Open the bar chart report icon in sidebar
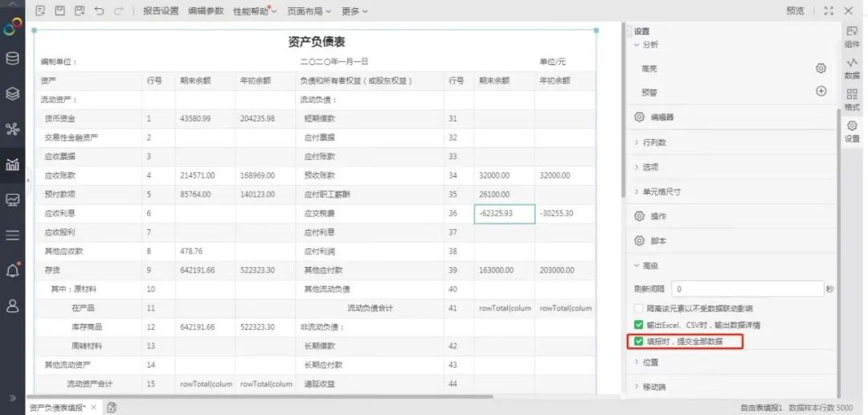 pyautogui.click(x=12, y=165)
